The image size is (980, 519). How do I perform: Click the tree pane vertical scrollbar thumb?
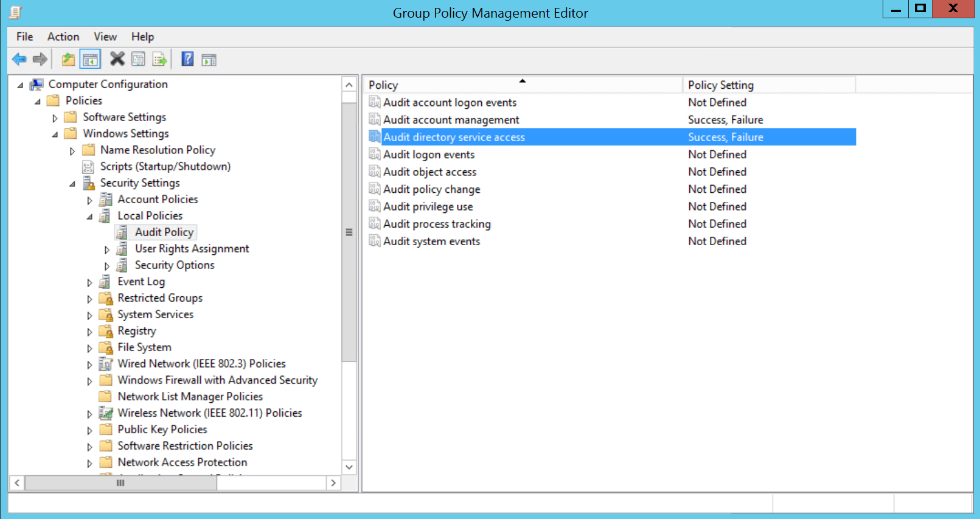click(x=349, y=232)
